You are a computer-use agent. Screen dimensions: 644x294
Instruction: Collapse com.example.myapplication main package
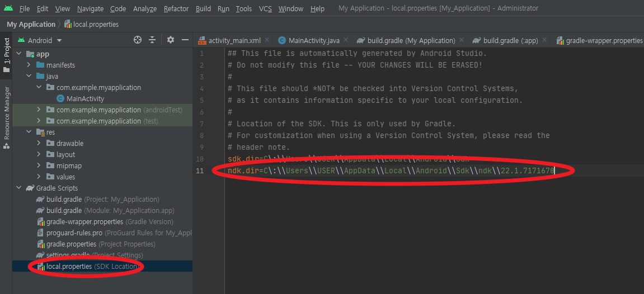[x=39, y=87]
